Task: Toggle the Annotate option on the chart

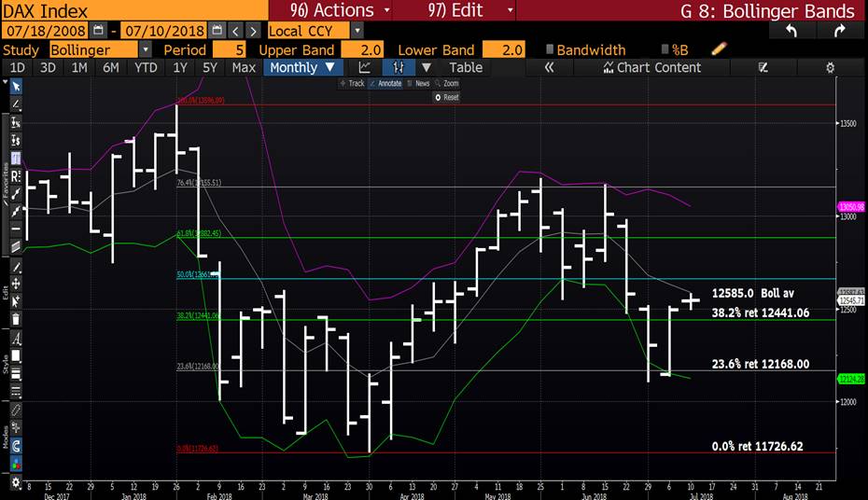Action: (385, 84)
